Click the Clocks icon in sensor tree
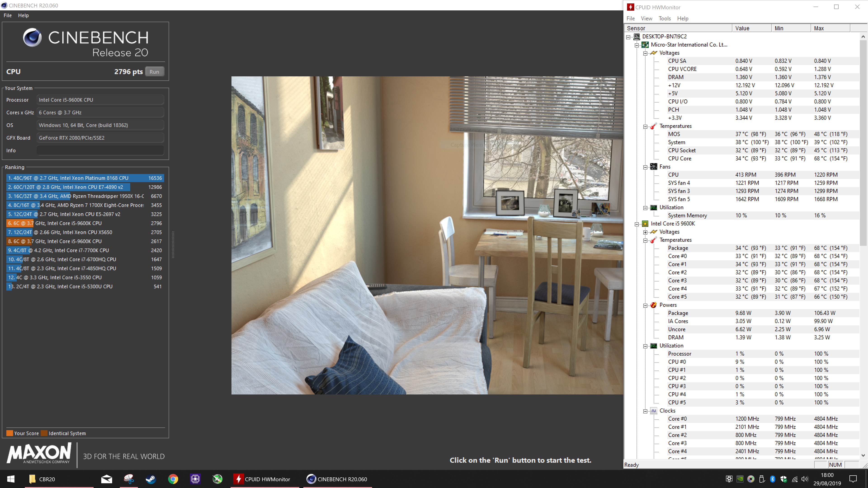This screenshot has width=868, height=488. tap(654, 411)
